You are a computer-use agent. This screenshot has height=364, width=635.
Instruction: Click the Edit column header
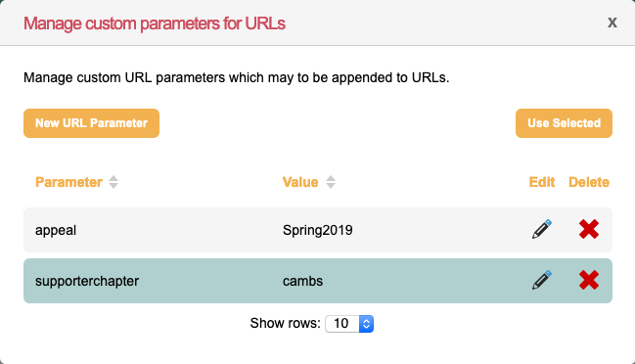click(x=542, y=182)
